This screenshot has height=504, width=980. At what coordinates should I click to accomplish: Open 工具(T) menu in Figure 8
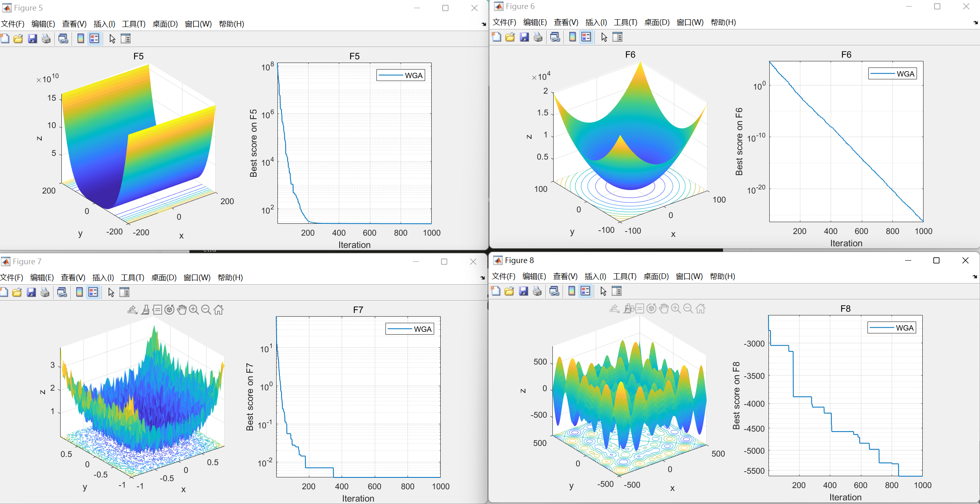coord(624,276)
